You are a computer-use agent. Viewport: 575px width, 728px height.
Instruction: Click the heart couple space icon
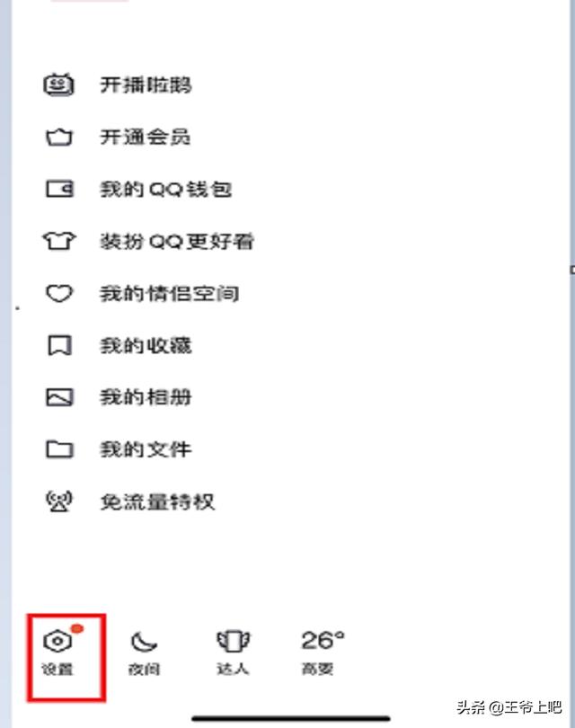pos(59,293)
